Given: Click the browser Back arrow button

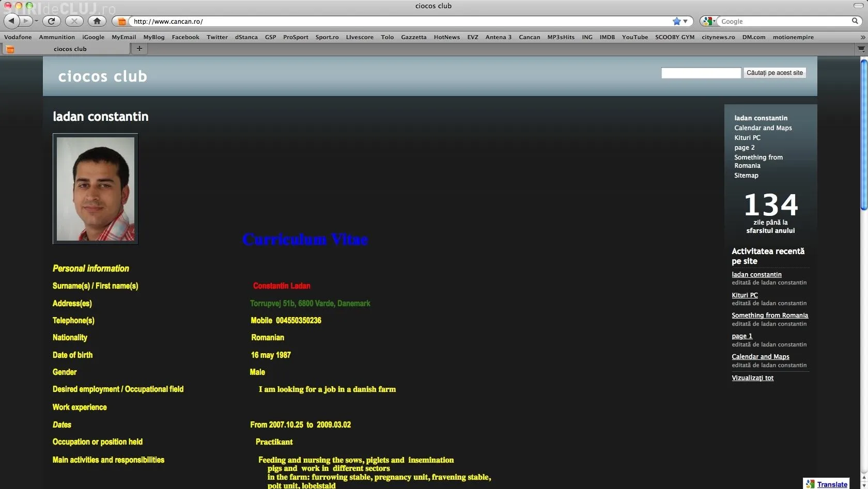Looking at the screenshot, I should [x=11, y=21].
